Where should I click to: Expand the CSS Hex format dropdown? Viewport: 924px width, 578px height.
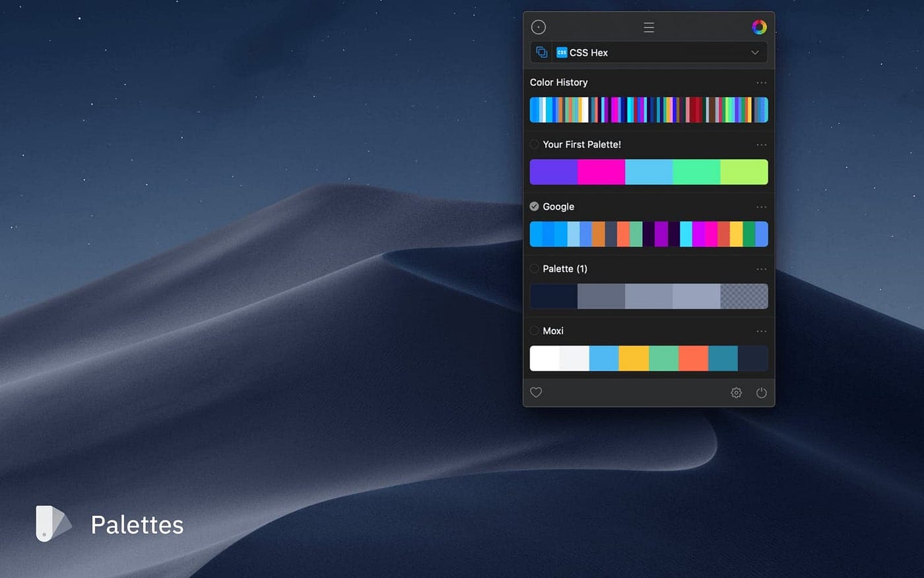[754, 52]
